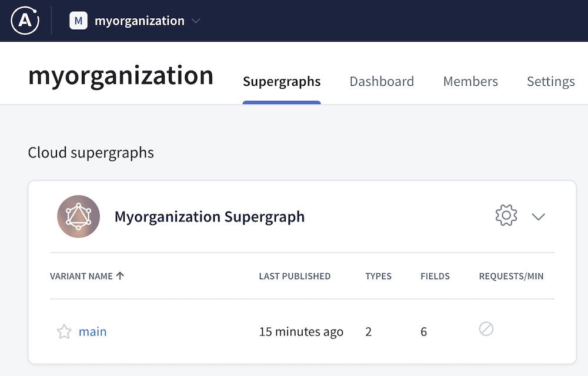Toggle the Variant Name sort arrow

120,276
